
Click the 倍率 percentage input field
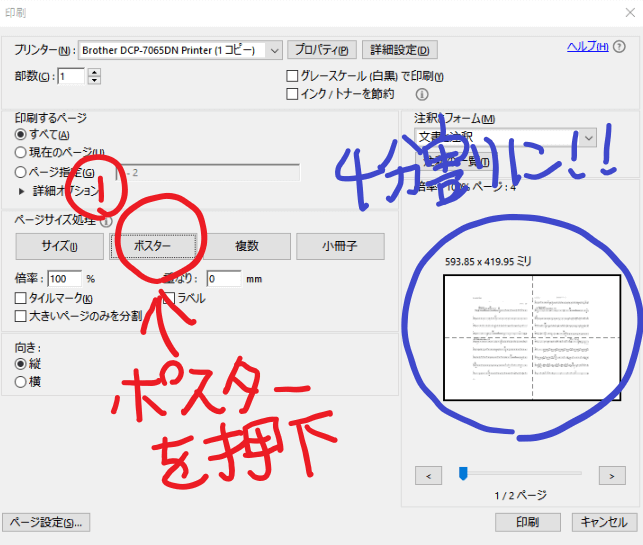64,279
